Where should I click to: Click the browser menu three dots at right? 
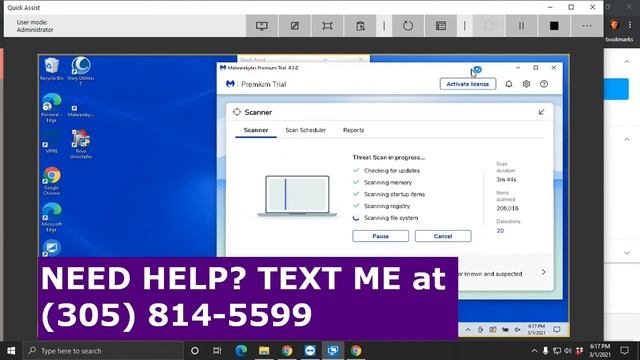pyautogui.click(x=630, y=25)
